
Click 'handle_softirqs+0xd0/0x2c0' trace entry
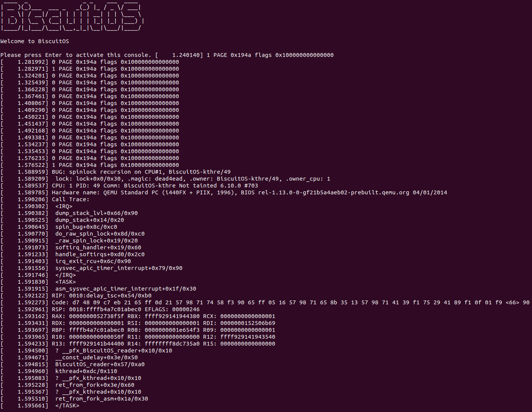click(100, 254)
